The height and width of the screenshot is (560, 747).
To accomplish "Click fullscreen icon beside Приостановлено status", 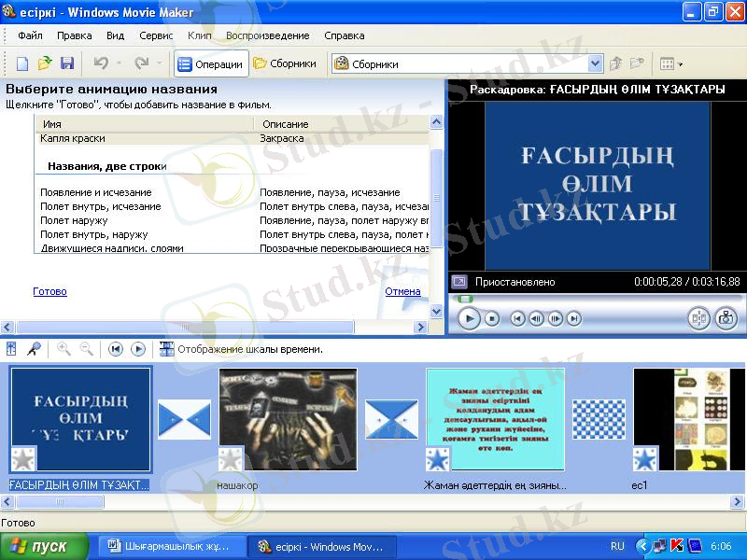I will (459, 282).
